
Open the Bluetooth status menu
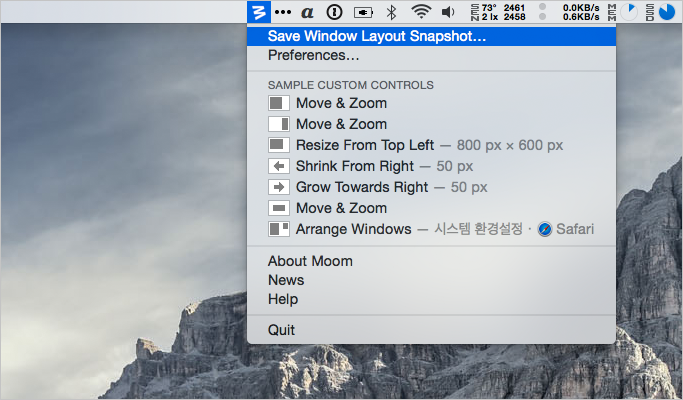[392, 12]
